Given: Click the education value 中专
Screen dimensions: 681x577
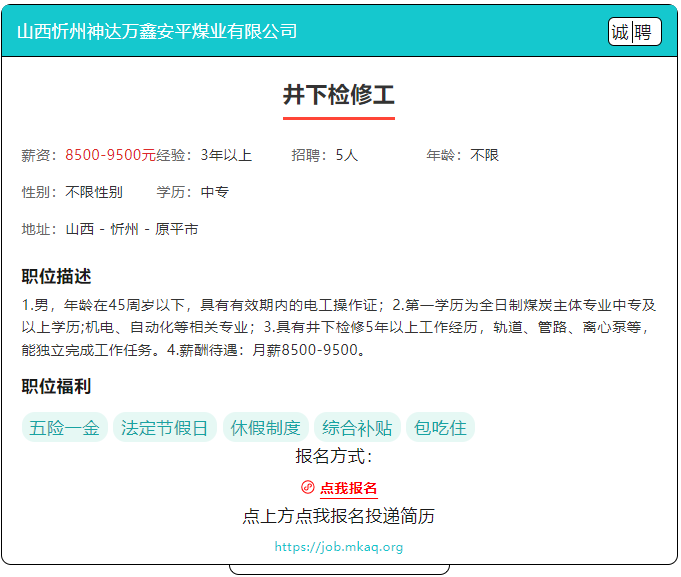Looking at the screenshot, I should click(215, 192).
